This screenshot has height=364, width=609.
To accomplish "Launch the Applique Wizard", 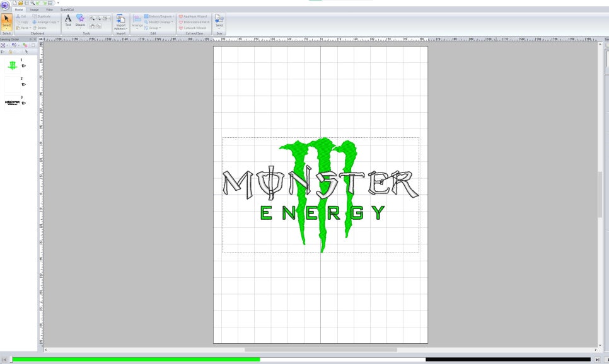I will point(193,16).
